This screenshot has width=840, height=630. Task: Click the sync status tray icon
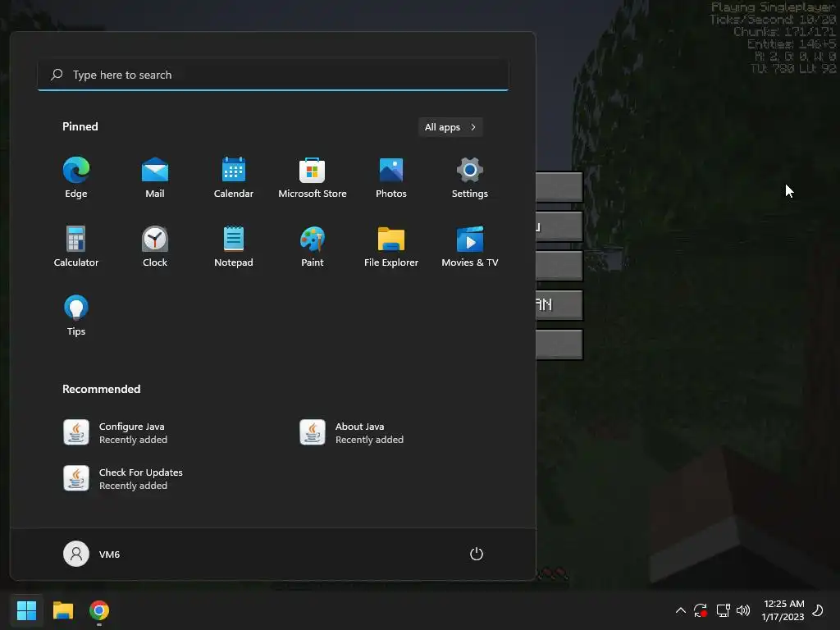coord(701,610)
